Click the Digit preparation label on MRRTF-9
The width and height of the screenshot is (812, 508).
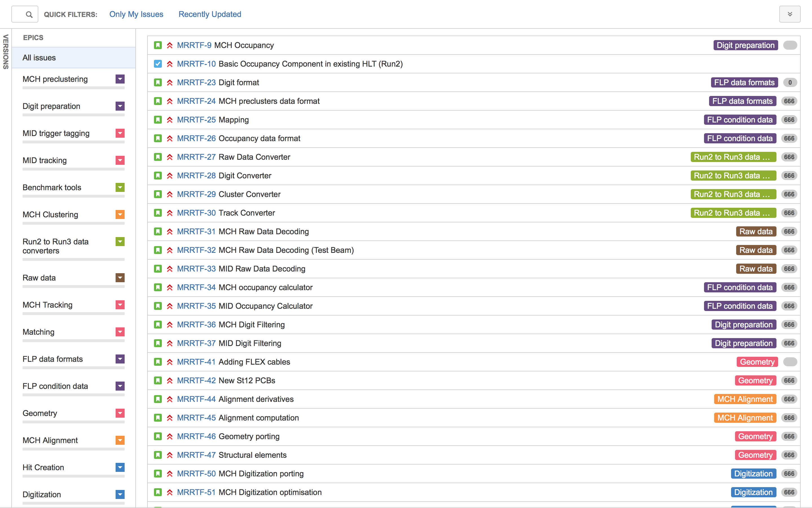click(x=745, y=45)
